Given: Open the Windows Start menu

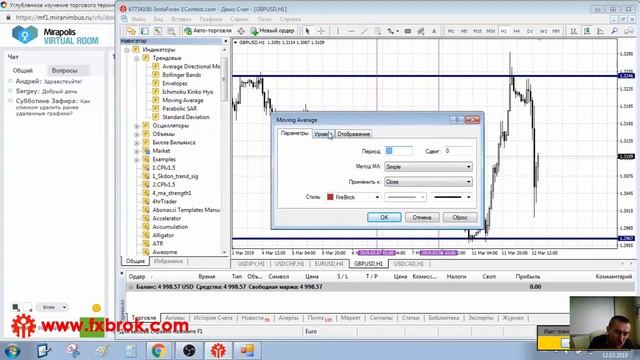Looking at the screenshot, I should point(12,351).
